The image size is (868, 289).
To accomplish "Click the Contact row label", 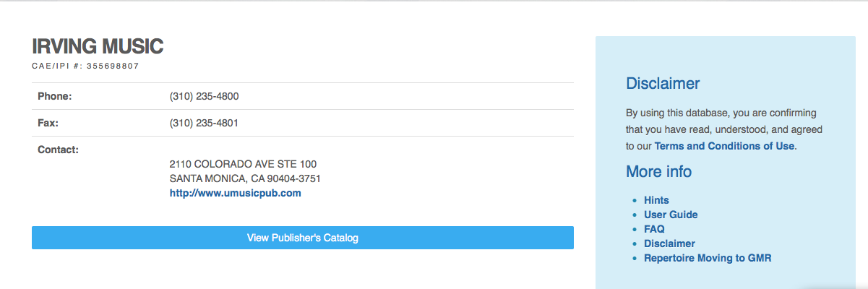I will [58, 150].
